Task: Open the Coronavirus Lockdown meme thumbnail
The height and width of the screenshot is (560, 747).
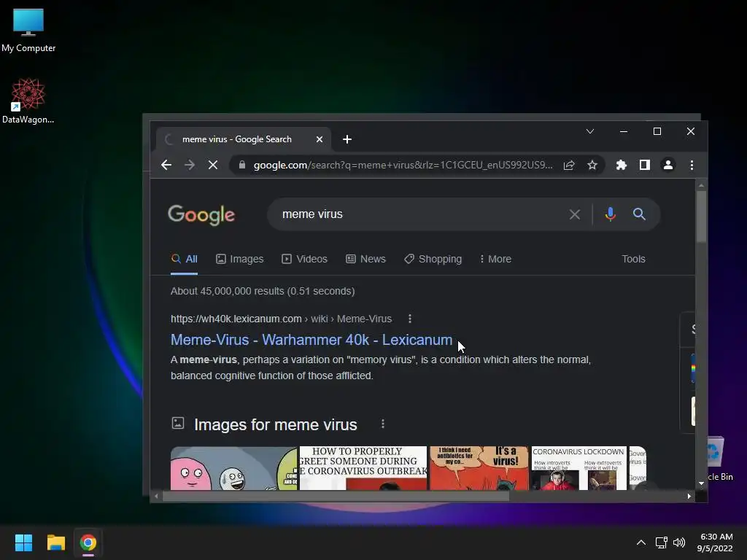Action: (x=578, y=468)
